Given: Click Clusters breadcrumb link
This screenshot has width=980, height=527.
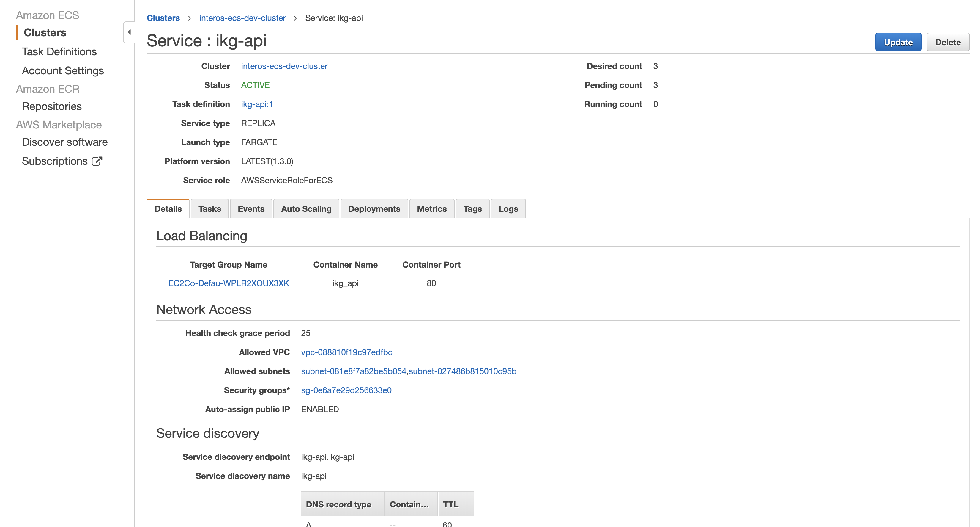Looking at the screenshot, I should coord(163,18).
